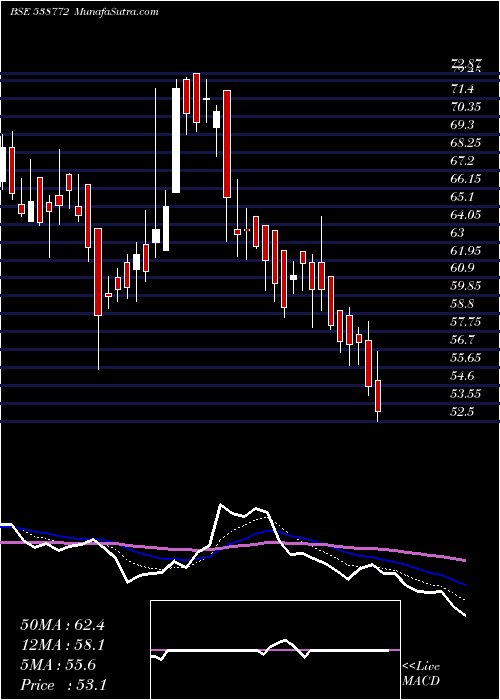500x700 pixels.
Task: Click the 57.75 price axis label
Action: [x=466, y=322]
